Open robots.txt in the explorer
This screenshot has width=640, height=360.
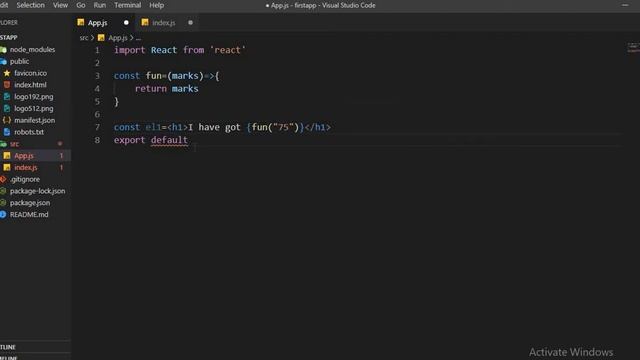(29, 132)
